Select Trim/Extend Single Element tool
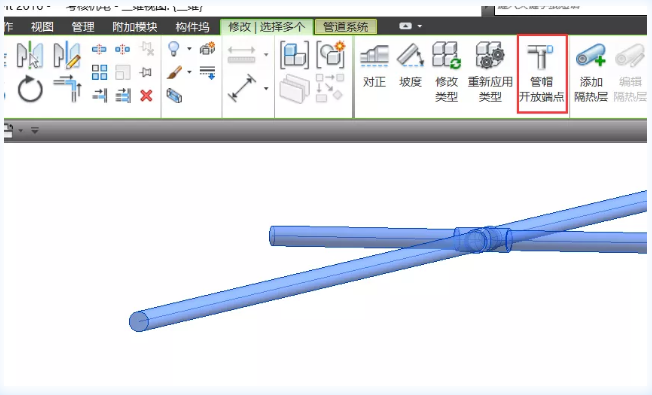The height and width of the screenshot is (395, 652). tap(99, 96)
